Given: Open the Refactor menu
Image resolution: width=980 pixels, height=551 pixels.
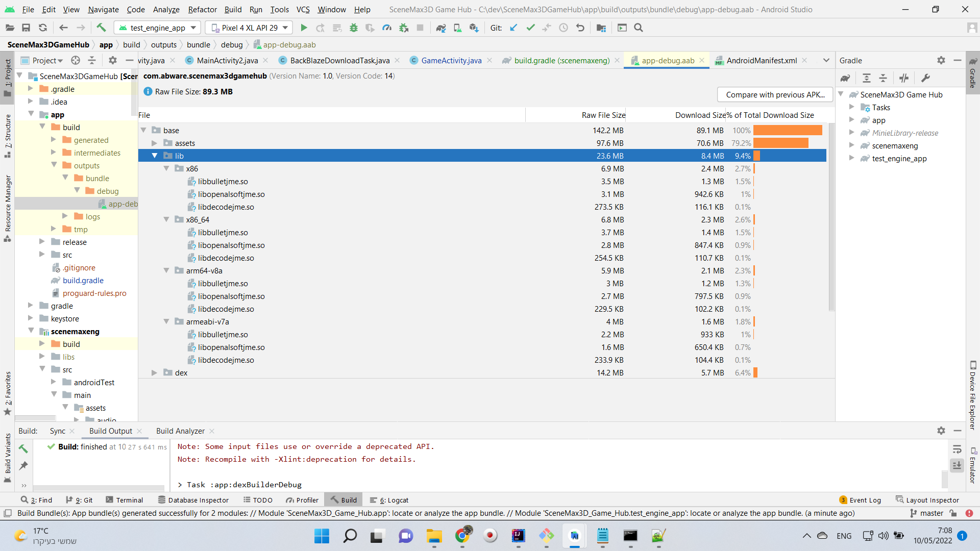Looking at the screenshot, I should (202, 9).
